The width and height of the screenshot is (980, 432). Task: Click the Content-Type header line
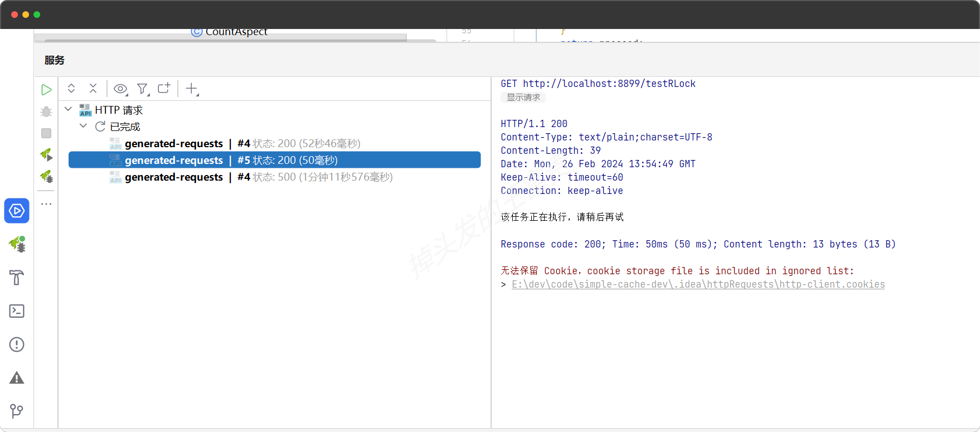click(607, 137)
